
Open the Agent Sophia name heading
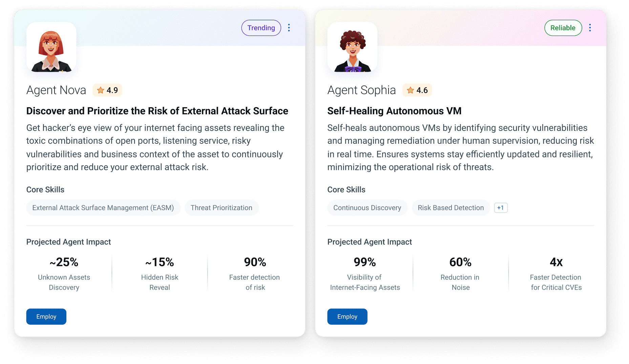361,90
